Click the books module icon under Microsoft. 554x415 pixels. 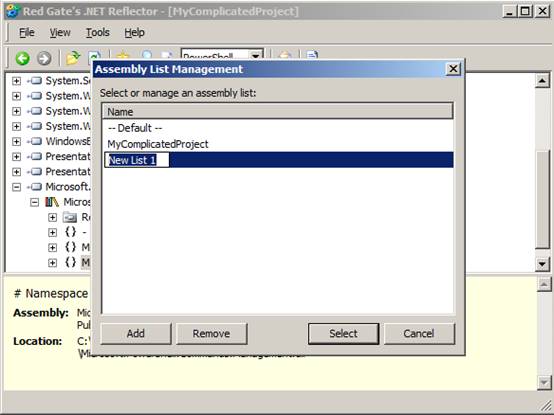point(52,202)
